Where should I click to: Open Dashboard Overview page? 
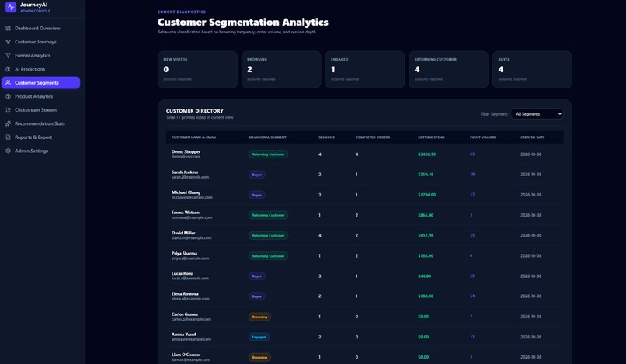pyautogui.click(x=40, y=29)
